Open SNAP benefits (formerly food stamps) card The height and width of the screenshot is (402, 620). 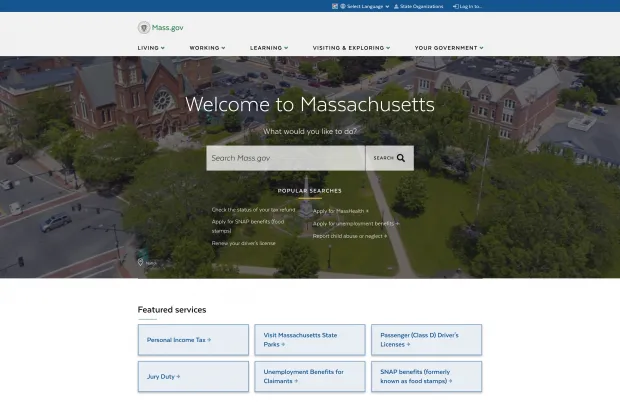coord(426,377)
